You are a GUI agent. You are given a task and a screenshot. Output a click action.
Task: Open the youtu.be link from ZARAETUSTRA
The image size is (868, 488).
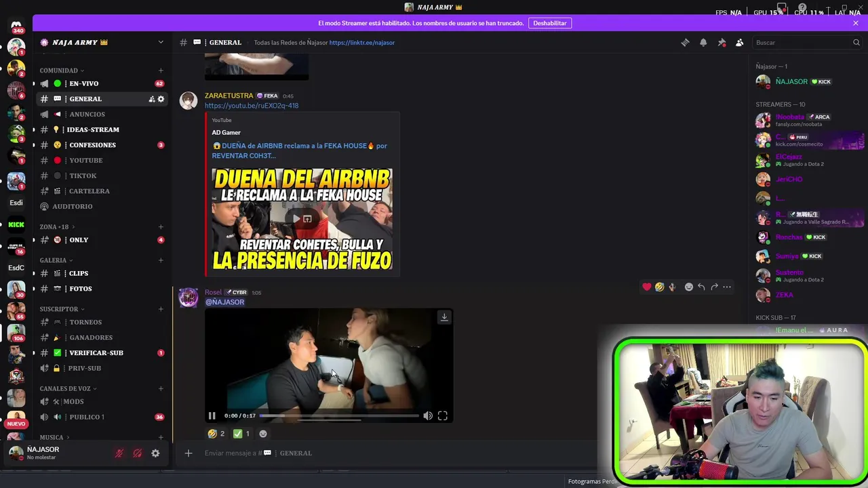coord(252,106)
